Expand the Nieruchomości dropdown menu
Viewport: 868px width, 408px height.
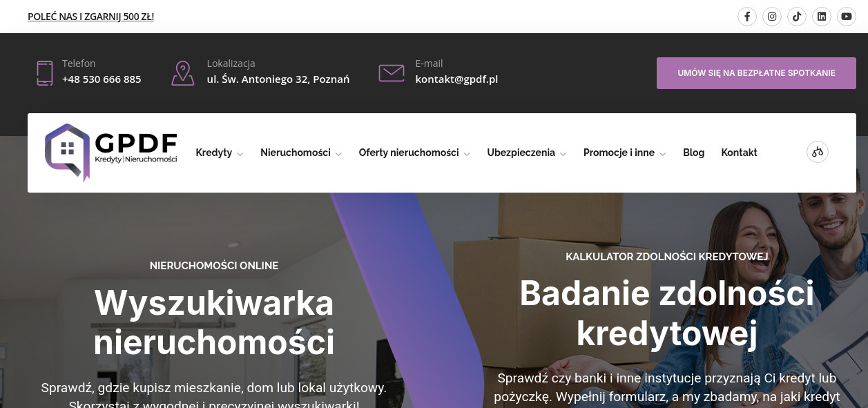tap(301, 153)
